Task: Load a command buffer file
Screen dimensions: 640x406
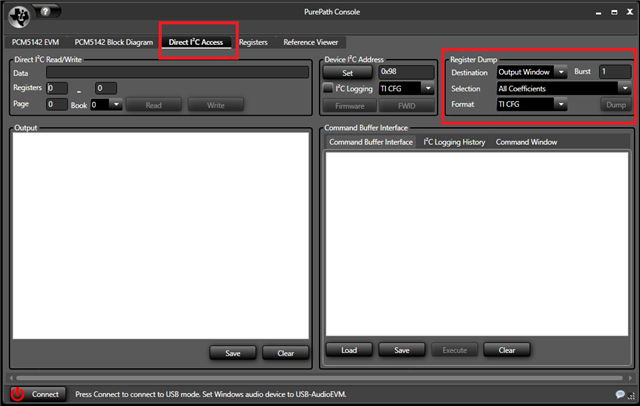Action: pyautogui.click(x=349, y=350)
